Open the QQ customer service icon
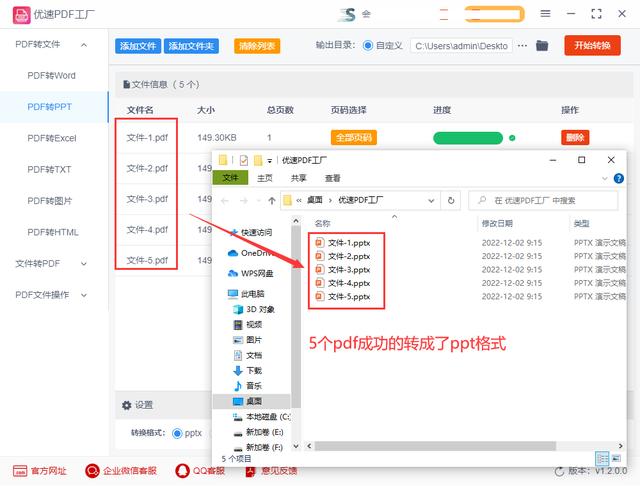The width and height of the screenshot is (640, 486). pos(182,471)
